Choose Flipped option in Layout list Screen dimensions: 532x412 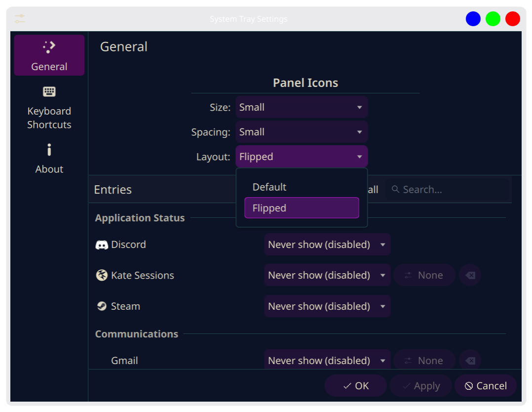coord(302,208)
